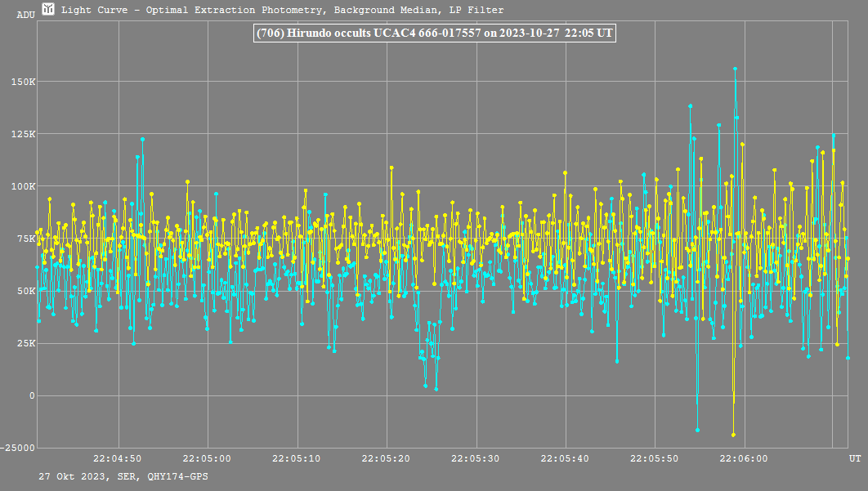The width and height of the screenshot is (868, 491).
Task: Click the 22:06:00 time axis tick label
Action: [x=745, y=458]
